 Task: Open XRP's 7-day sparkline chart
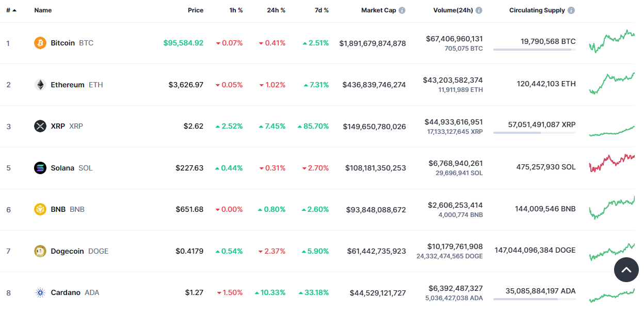click(x=611, y=131)
